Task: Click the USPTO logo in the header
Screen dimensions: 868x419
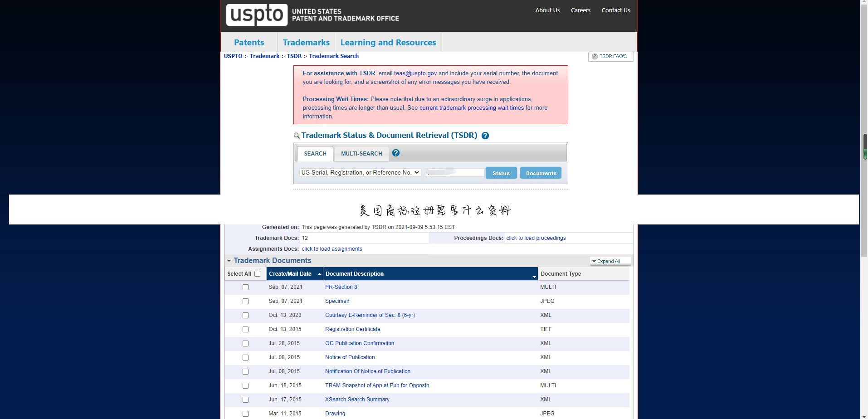Action: 257,15
